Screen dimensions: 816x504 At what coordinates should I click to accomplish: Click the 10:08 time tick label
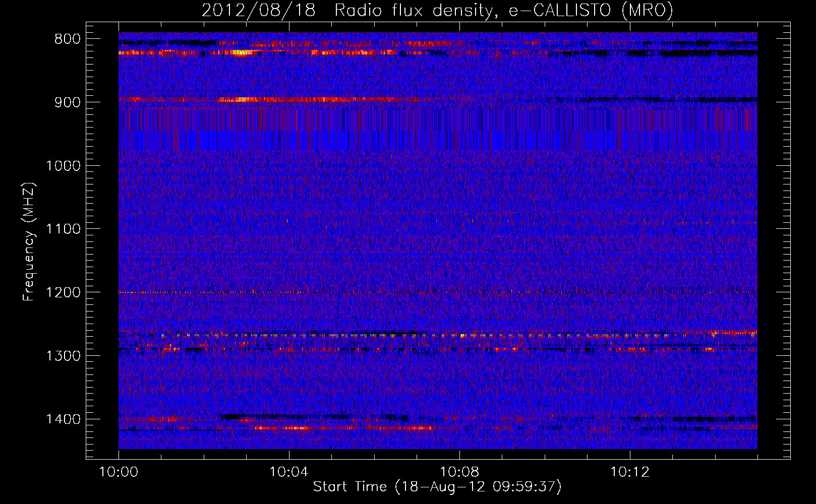[459, 472]
